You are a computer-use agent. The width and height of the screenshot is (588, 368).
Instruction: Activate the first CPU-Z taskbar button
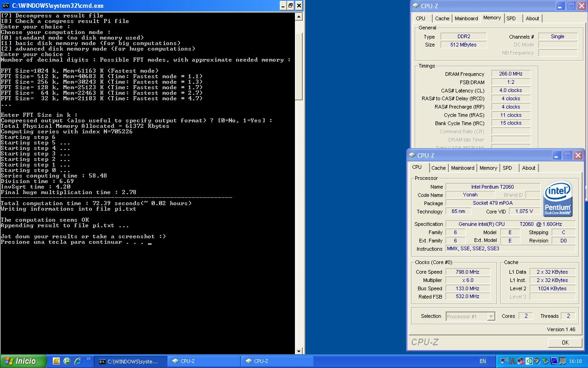pos(203,362)
